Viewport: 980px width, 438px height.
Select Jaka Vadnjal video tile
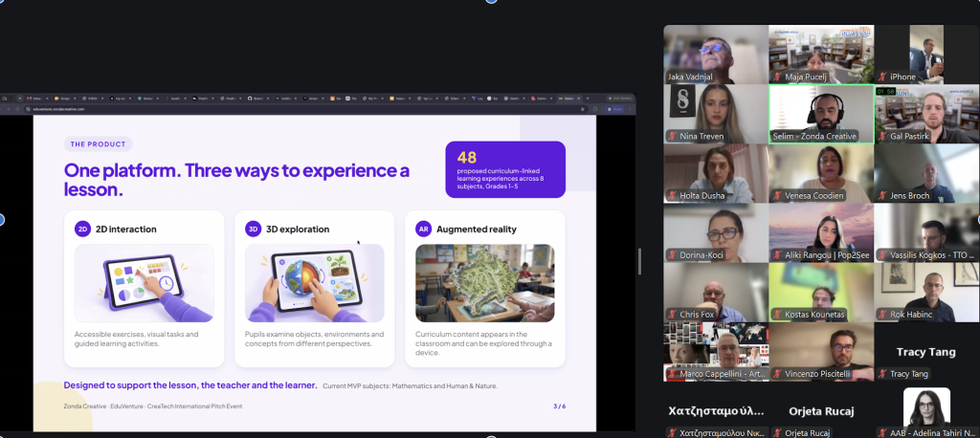[x=716, y=55]
